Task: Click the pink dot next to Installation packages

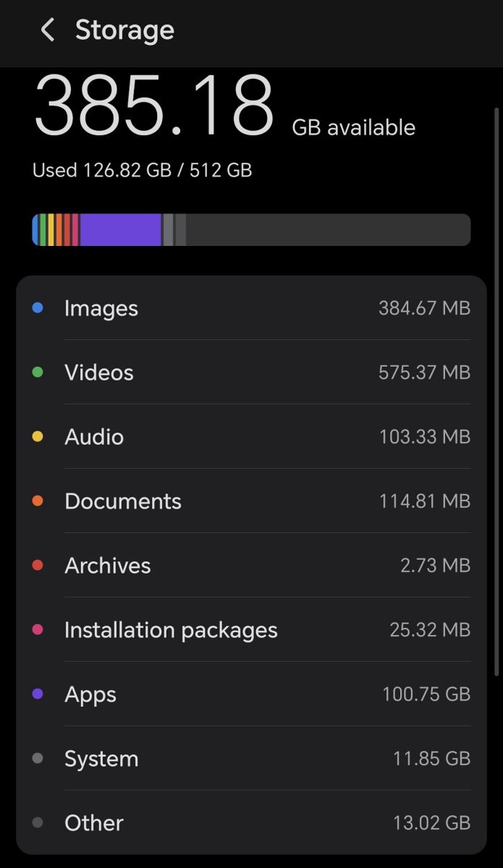Action: point(36,630)
